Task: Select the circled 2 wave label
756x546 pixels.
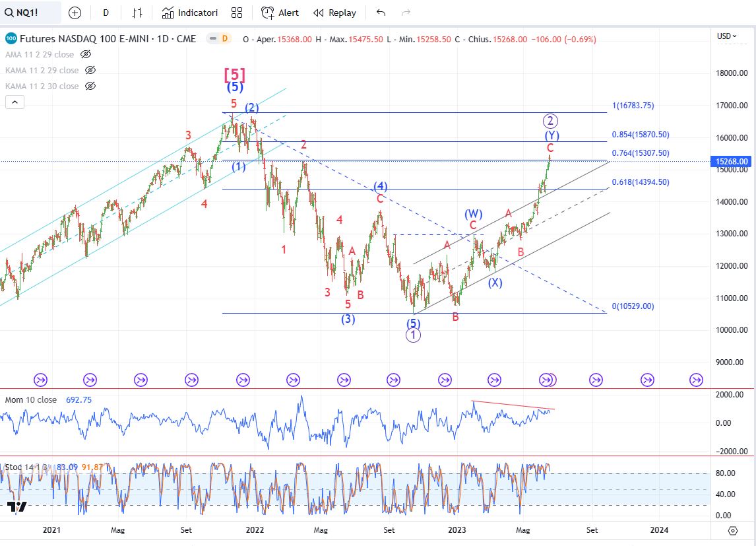Action: tap(550, 121)
